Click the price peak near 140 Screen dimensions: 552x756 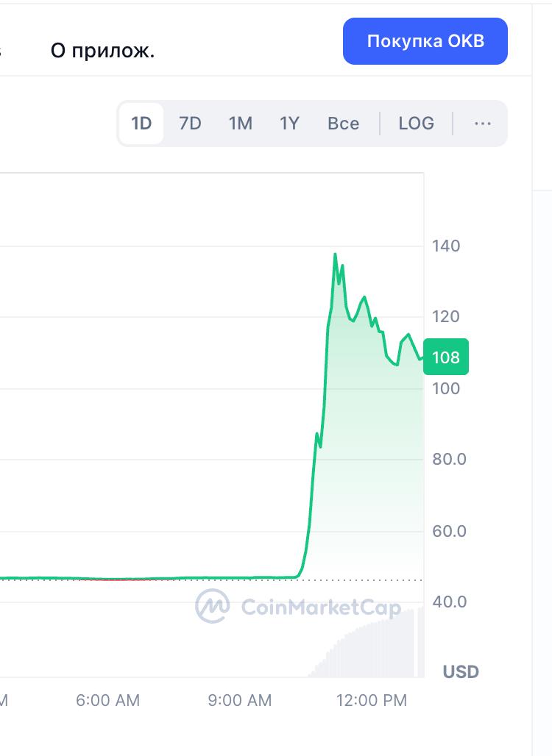(x=335, y=254)
